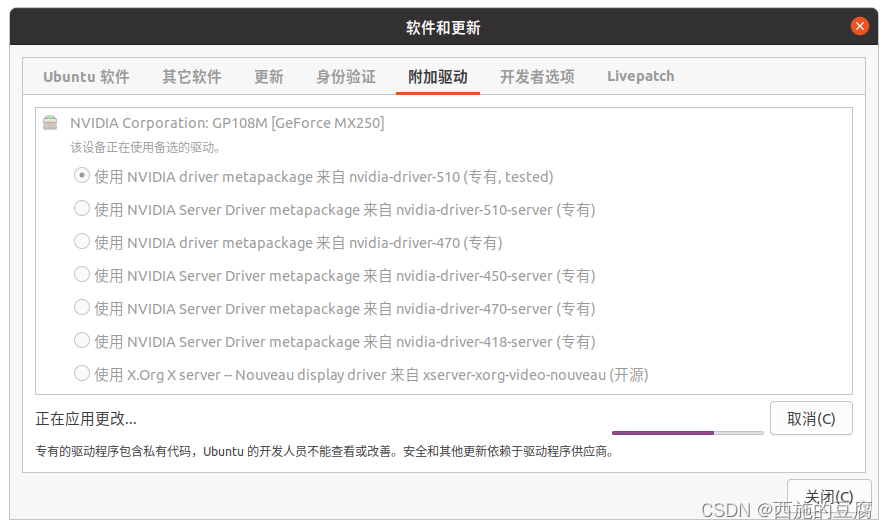
Task: Select nvidia-driver-470-server radio button
Action: tap(82, 308)
